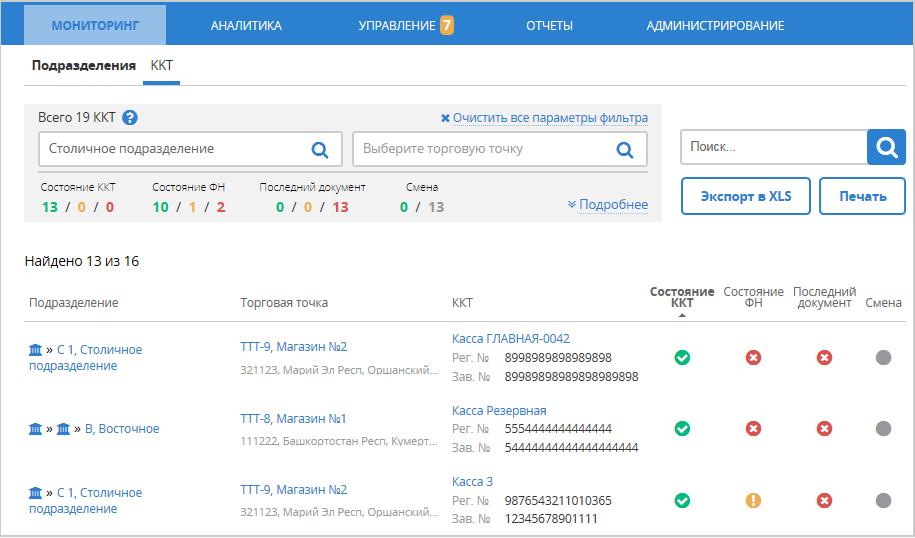Viewport: 915px width, 538px height.
Task: Click in the Поиск search field
Action: (x=772, y=147)
